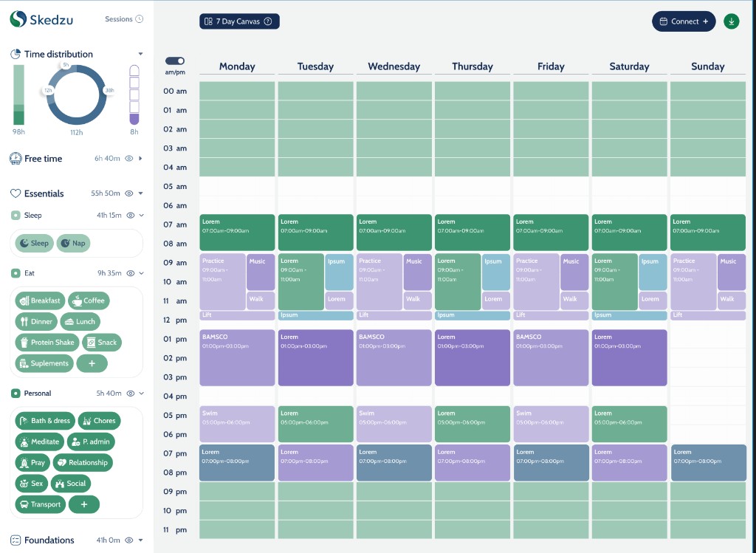Select the Meditate chip
Viewport: 756px width, 553px height.
(x=41, y=442)
